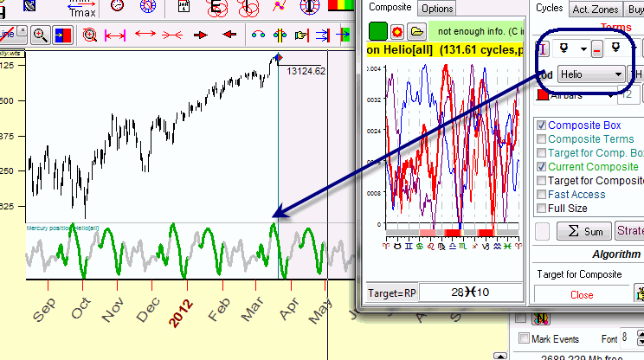Click the red left arrow icon

click(229, 35)
